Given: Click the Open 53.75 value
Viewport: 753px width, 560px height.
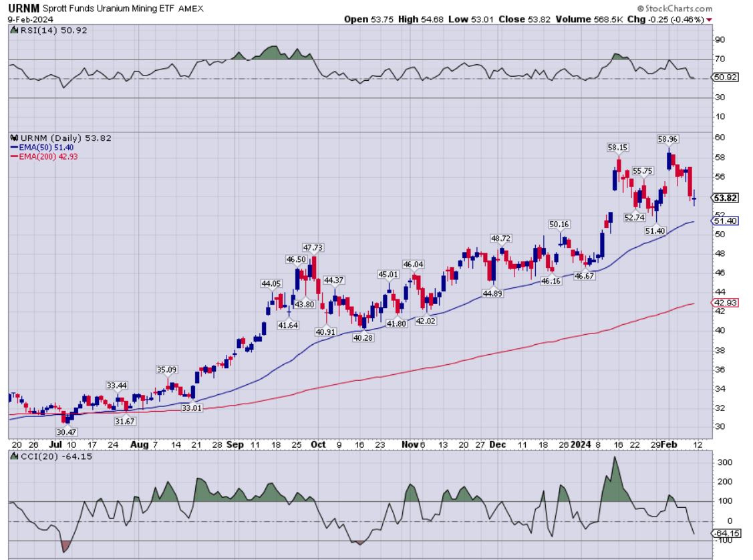Looking at the screenshot, I should (x=369, y=19).
